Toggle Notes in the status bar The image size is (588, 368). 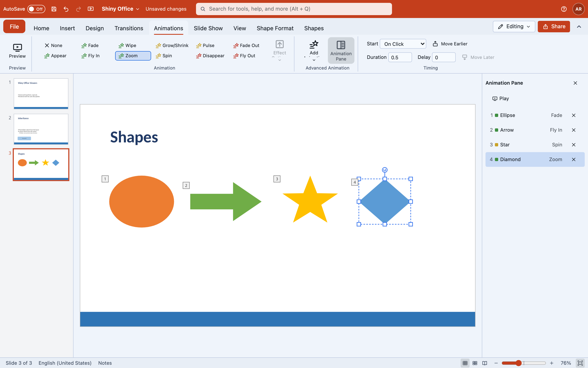tap(105, 363)
